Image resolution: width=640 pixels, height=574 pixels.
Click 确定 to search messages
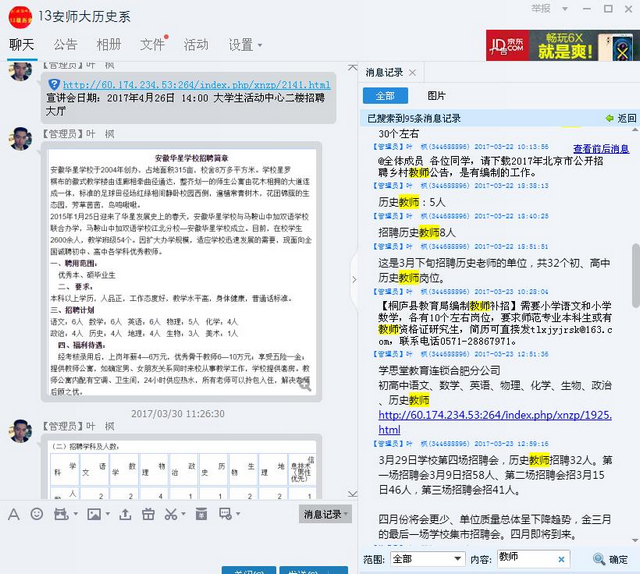coord(610,559)
